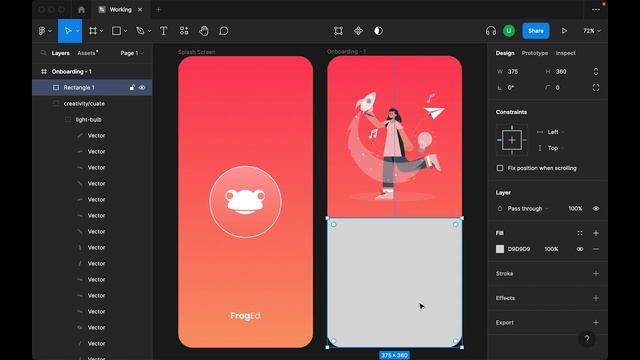This screenshot has width=640, height=360.
Task: Add a new fill with plus
Action: [x=596, y=233]
